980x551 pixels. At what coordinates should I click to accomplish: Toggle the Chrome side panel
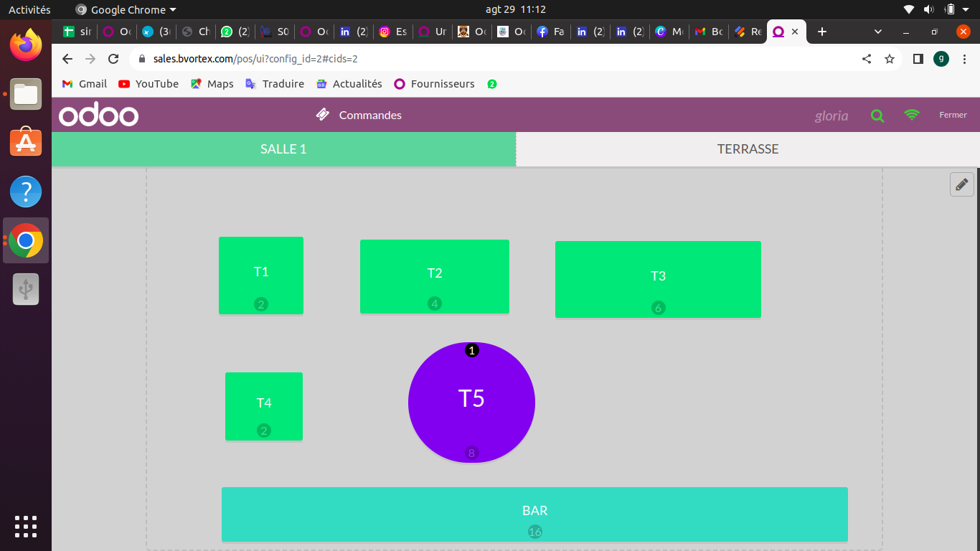[x=918, y=59]
